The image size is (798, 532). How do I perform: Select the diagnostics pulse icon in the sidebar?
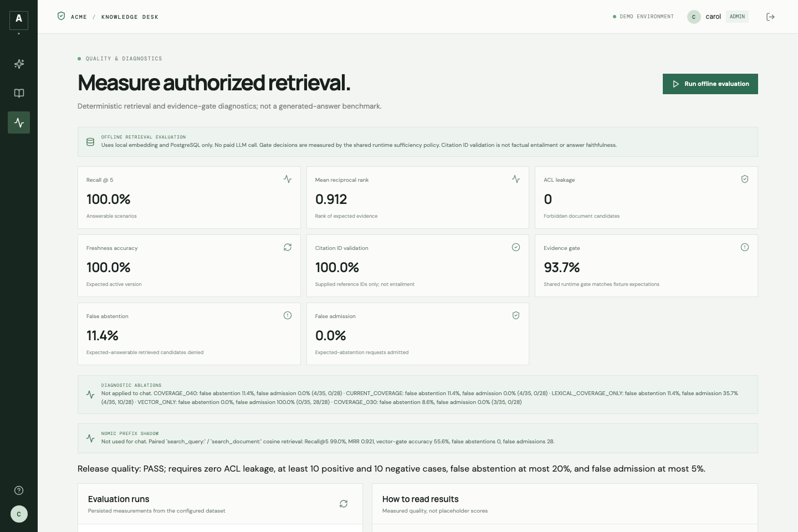click(19, 122)
